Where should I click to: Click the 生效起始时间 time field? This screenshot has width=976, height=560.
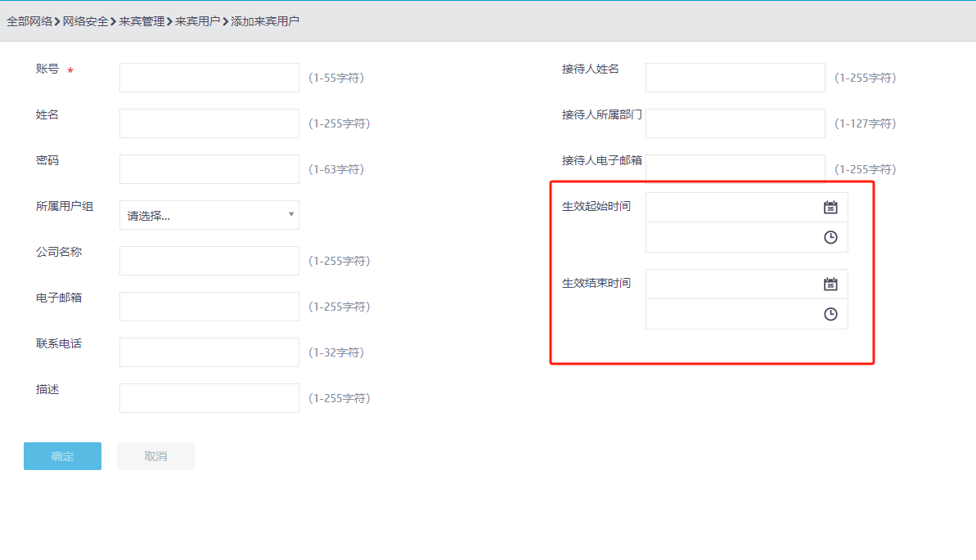click(x=746, y=237)
